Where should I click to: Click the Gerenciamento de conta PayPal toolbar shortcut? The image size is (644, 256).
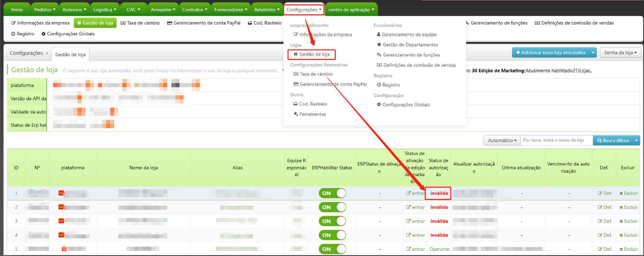[x=205, y=23]
